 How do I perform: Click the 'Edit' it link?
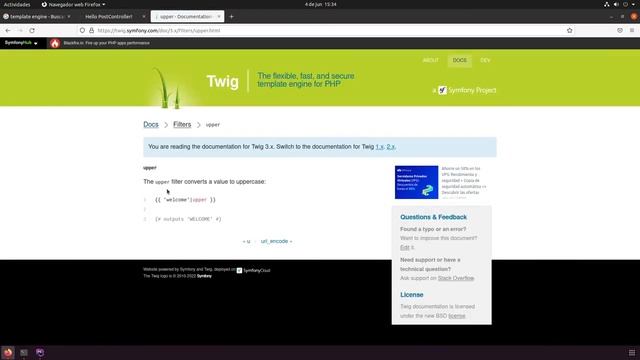404,247
